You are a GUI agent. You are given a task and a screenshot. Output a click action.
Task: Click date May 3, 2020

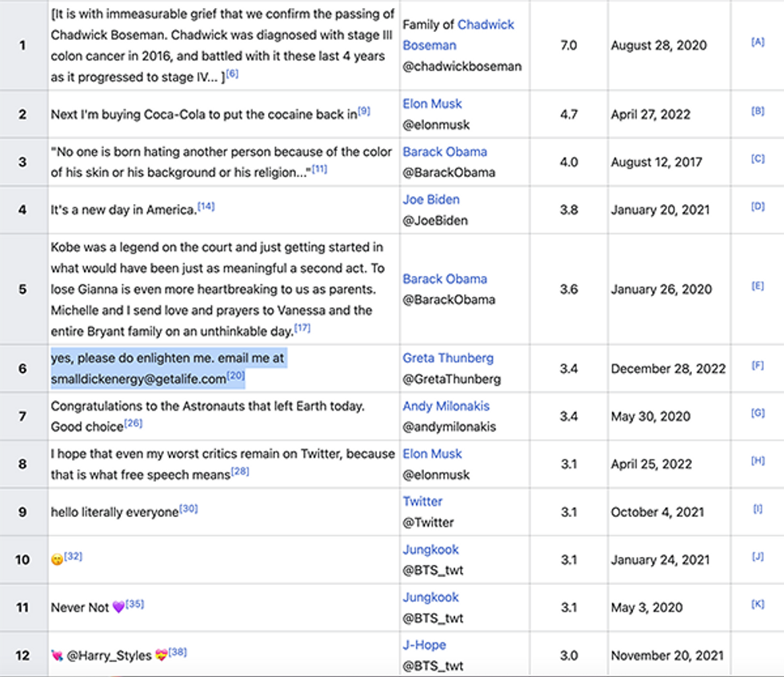point(646,607)
